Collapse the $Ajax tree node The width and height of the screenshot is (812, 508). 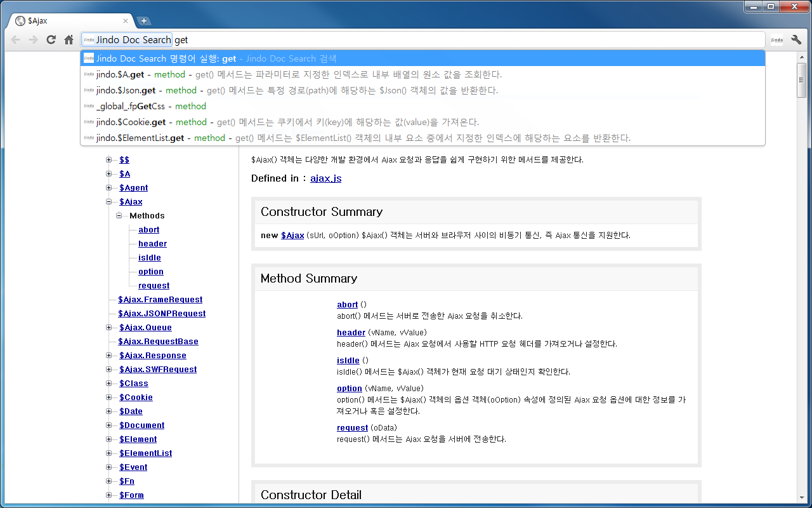pos(108,202)
